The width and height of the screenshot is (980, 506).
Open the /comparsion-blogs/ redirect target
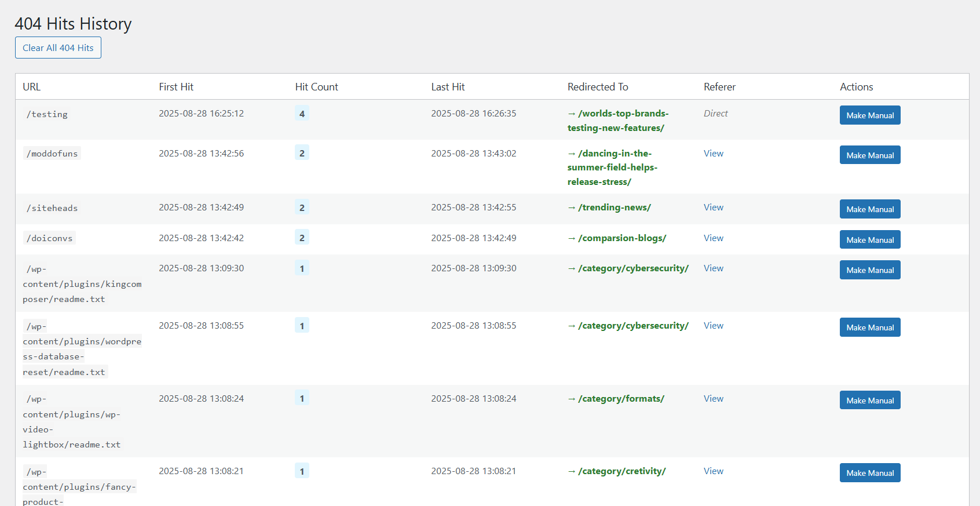[621, 238]
